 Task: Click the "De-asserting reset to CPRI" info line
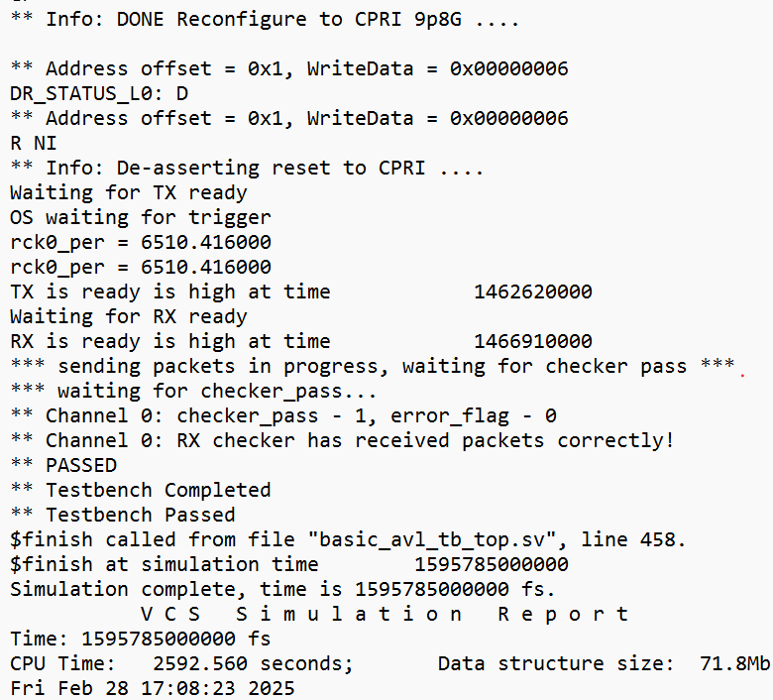pos(248,168)
